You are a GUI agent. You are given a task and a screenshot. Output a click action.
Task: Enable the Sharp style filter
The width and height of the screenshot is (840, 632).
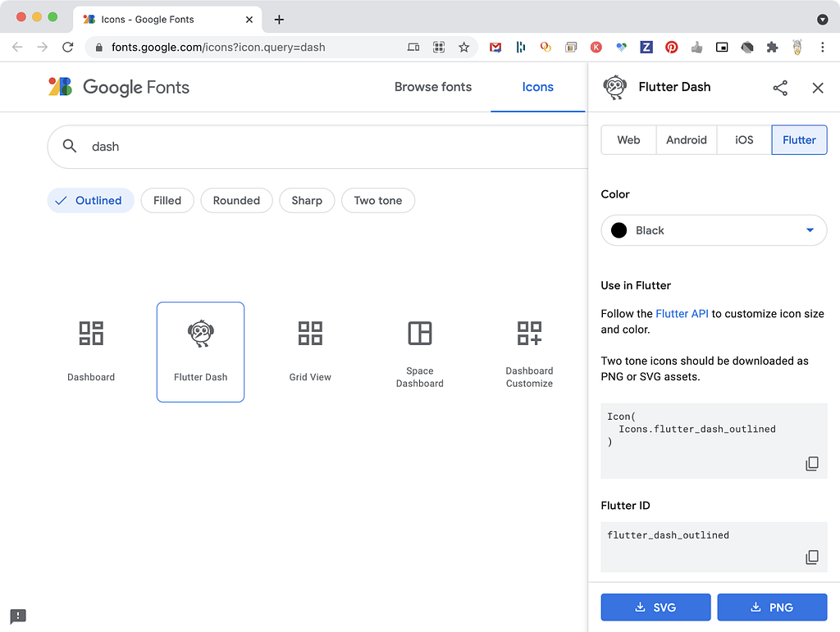pyautogui.click(x=307, y=200)
